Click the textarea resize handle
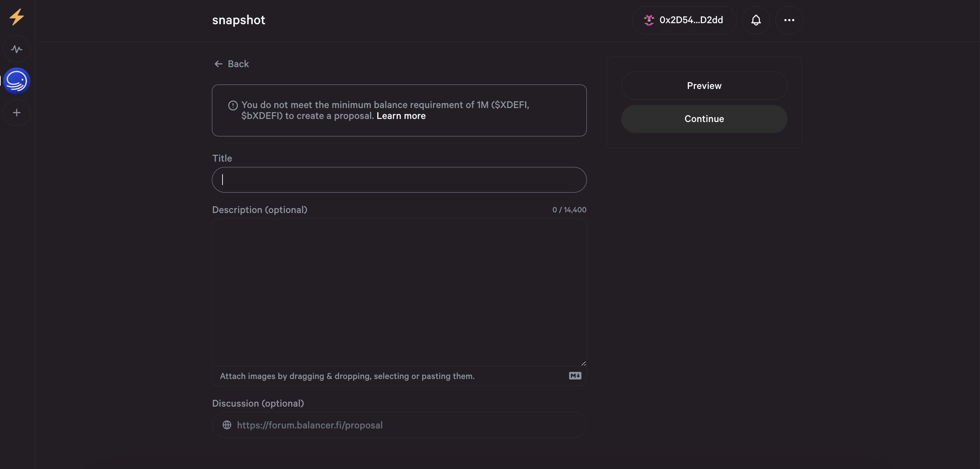 (x=583, y=363)
